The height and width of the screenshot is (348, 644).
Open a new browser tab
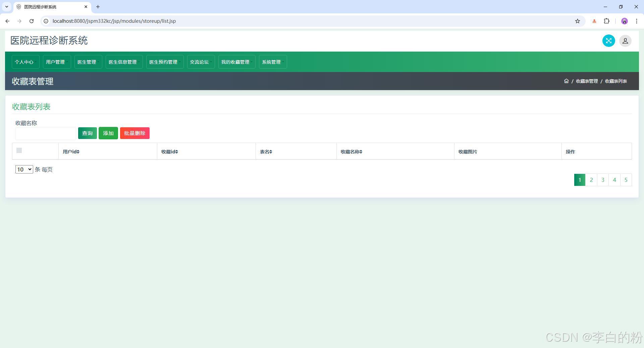98,7
